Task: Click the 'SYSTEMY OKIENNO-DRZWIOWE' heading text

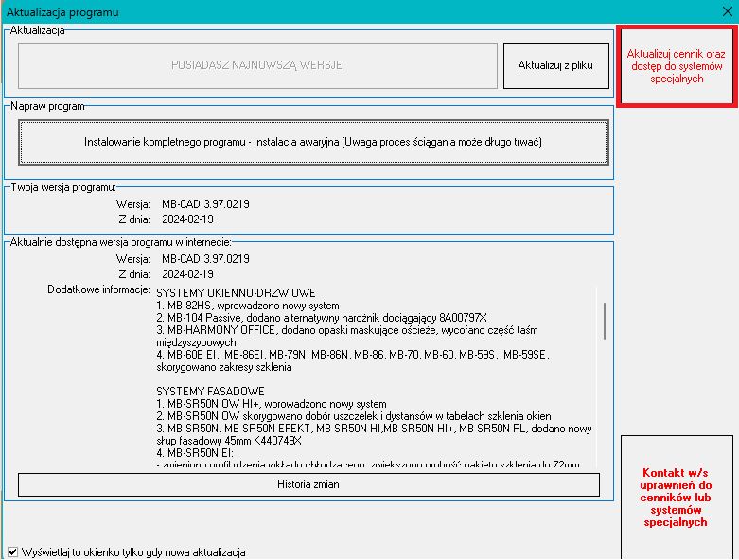Action: click(x=236, y=293)
